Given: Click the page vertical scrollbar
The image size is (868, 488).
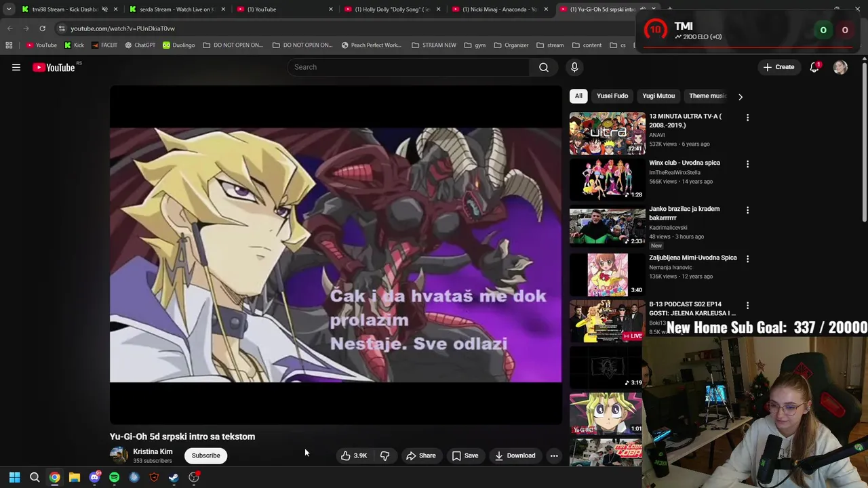Looking at the screenshot, I should click(865, 142).
